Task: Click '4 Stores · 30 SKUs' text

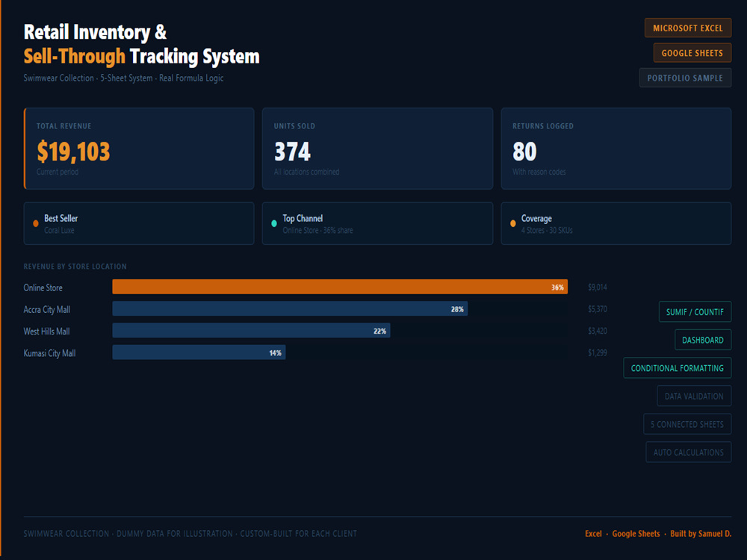Action: (x=547, y=231)
